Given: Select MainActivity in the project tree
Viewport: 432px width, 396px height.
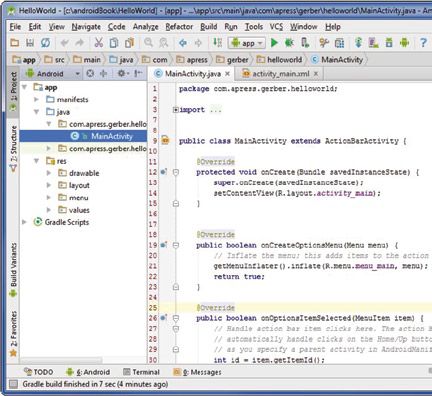Looking at the screenshot, I should click(83, 136).
